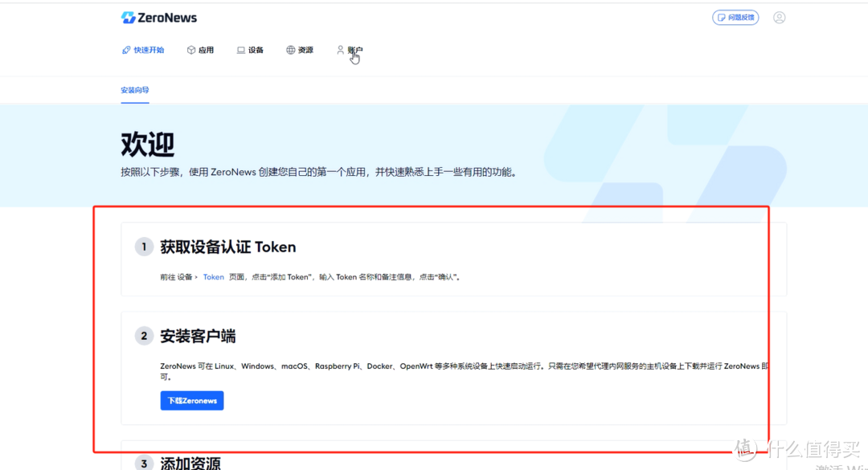Screen dimensions: 868x470
Task: Select the 安装向导 tab
Action: point(134,90)
